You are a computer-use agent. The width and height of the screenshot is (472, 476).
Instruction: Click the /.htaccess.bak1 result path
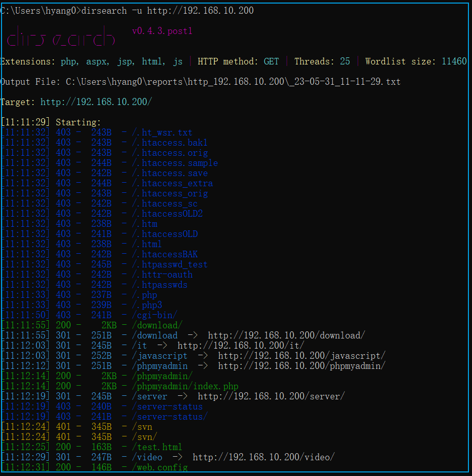click(x=170, y=143)
